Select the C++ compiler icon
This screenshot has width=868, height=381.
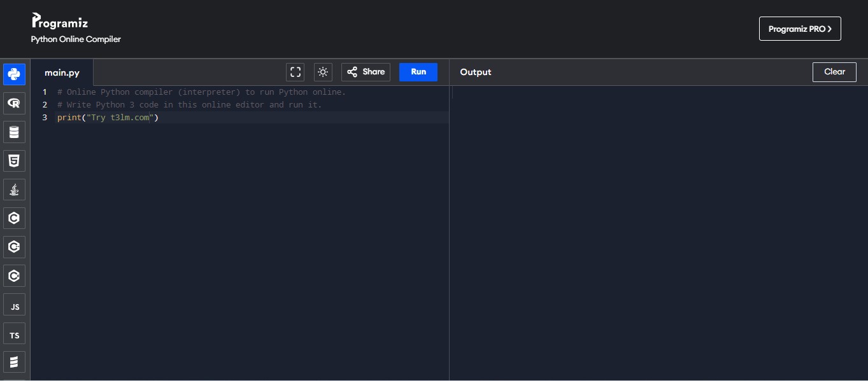tap(14, 247)
